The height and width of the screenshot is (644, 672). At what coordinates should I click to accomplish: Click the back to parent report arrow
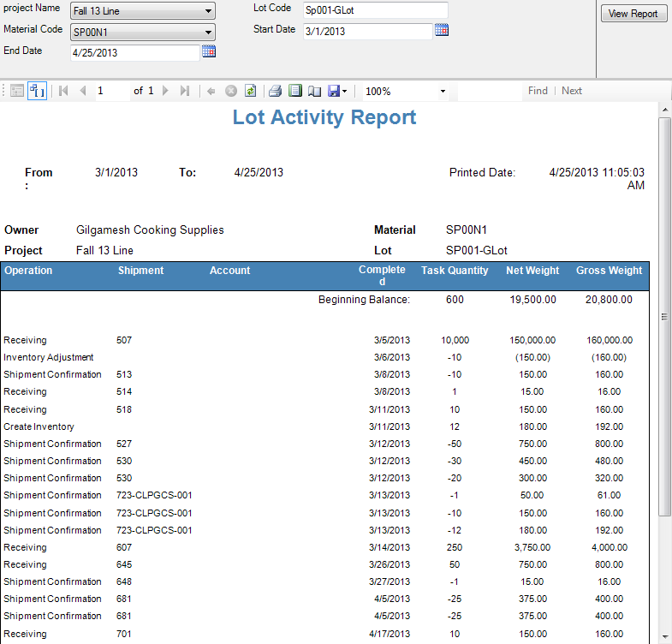[x=211, y=91]
